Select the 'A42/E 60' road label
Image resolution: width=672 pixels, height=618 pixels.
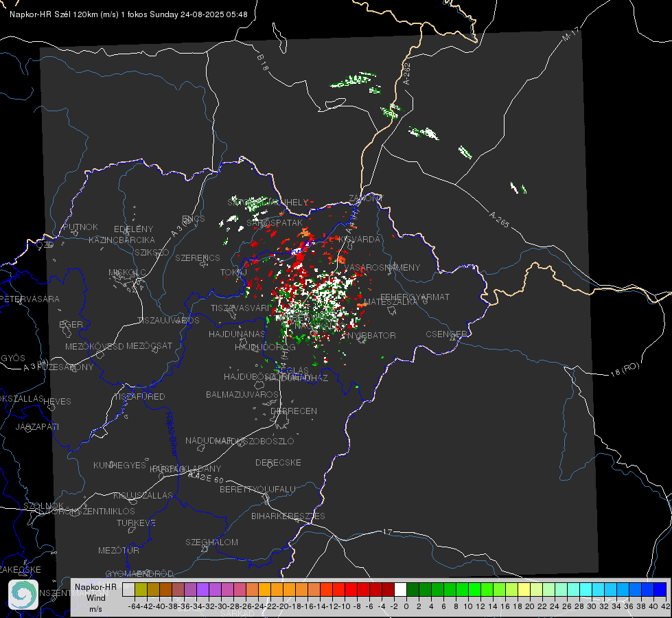pos(206,477)
